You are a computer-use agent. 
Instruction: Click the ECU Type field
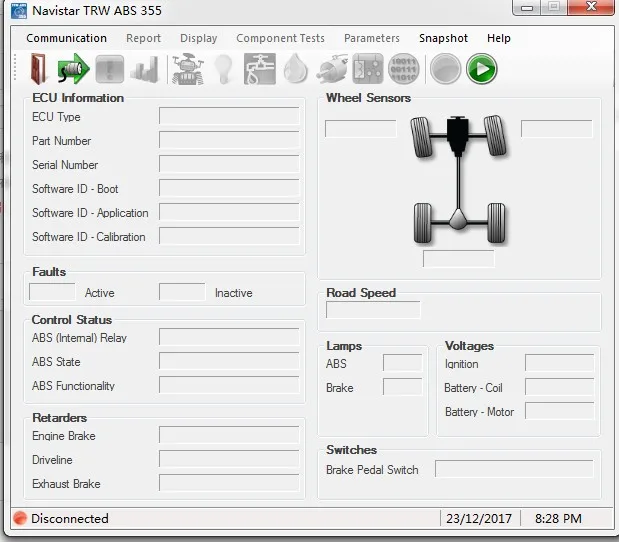click(229, 116)
